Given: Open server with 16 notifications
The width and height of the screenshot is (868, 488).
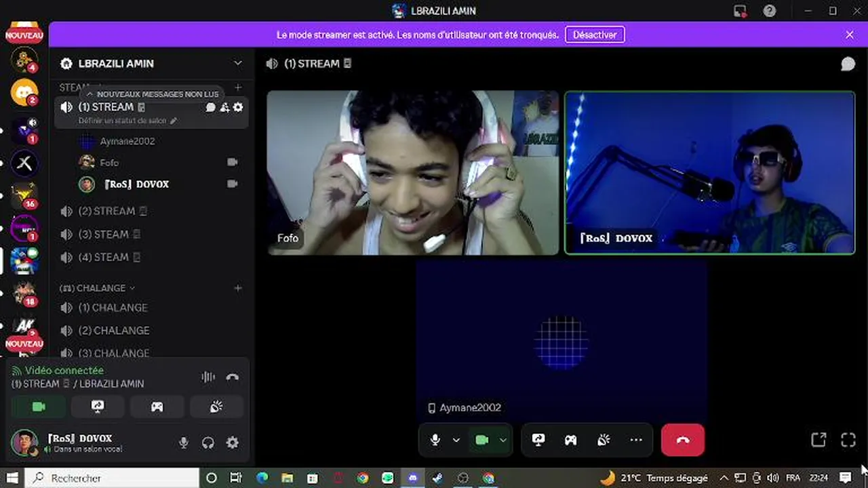Looking at the screenshot, I should tap(24, 195).
